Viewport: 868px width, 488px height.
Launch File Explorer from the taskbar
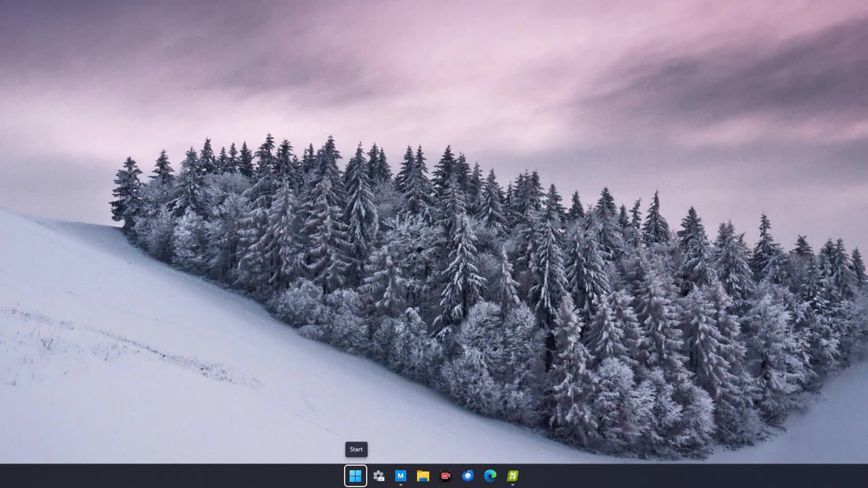pos(423,476)
